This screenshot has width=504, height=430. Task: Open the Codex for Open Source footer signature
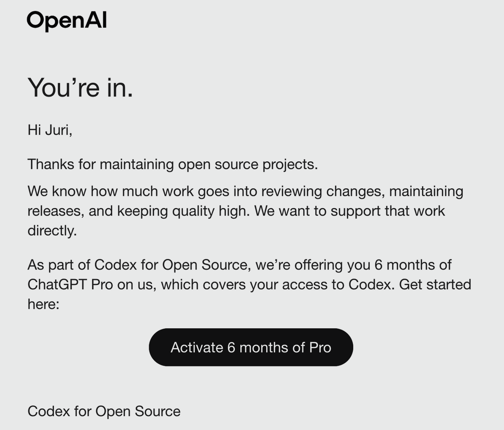104,411
